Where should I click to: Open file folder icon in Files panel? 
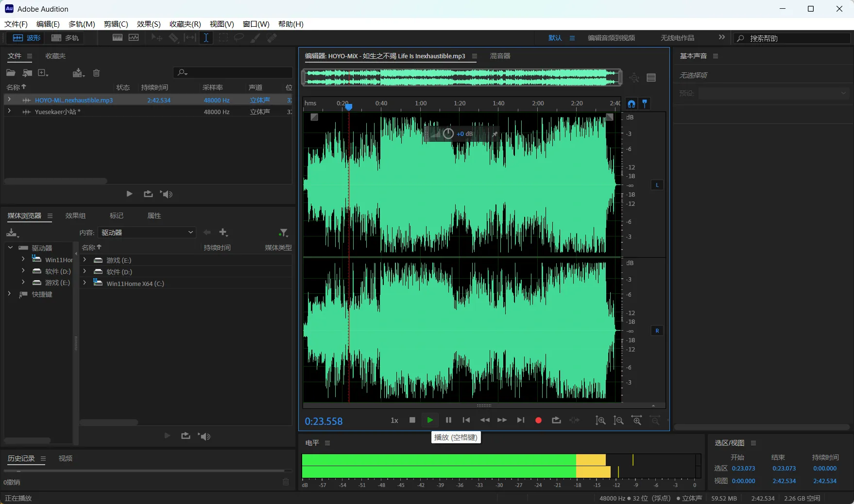point(11,73)
